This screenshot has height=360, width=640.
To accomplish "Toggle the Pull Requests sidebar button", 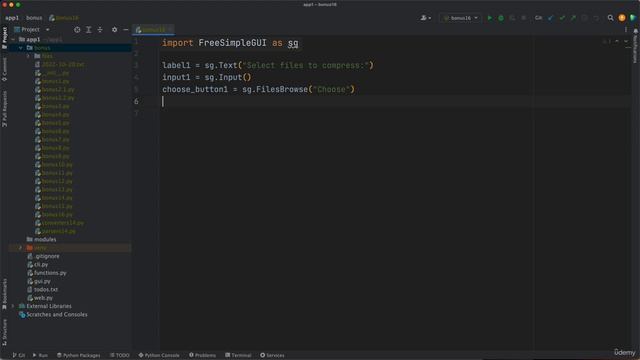I will coord(4,109).
